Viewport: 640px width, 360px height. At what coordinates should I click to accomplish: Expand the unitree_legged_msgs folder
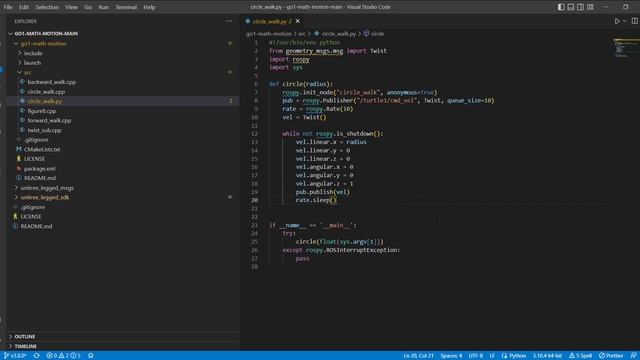(47, 188)
